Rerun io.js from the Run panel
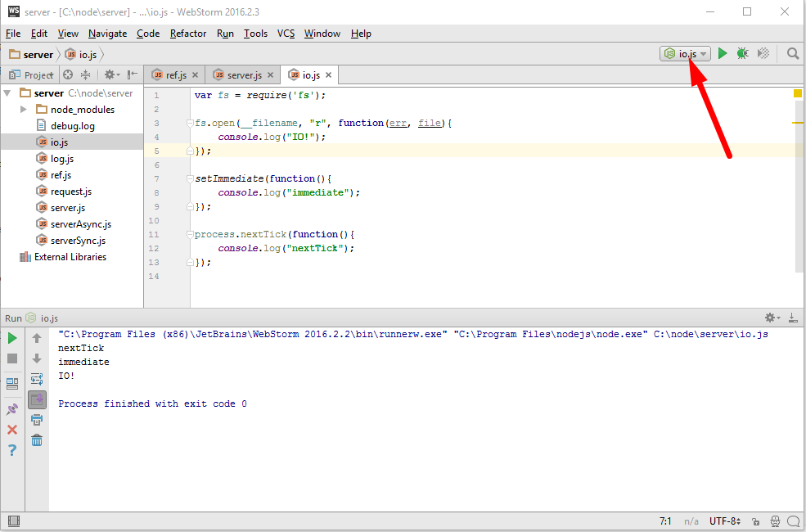Screen dimensions: 806x532 [x=12, y=338]
